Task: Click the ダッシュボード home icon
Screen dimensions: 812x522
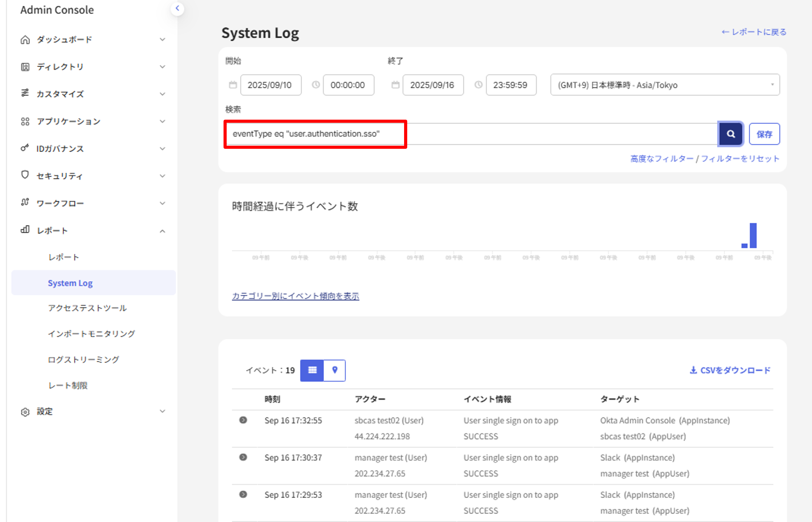Action: 25,40
